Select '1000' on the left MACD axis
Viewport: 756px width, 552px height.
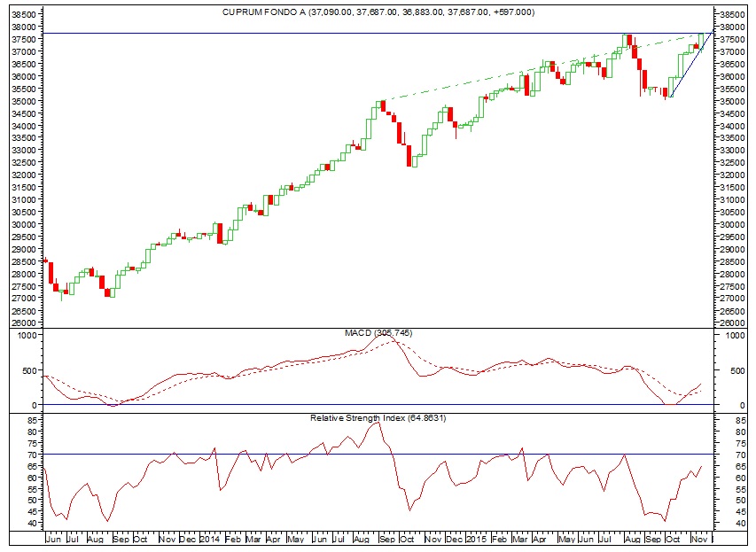coord(27,336)
